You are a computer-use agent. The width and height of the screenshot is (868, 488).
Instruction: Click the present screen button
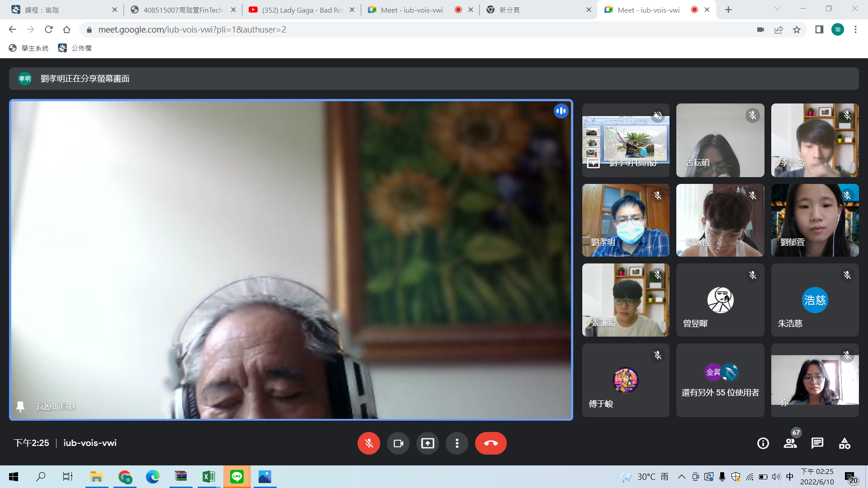pos(427,443)
